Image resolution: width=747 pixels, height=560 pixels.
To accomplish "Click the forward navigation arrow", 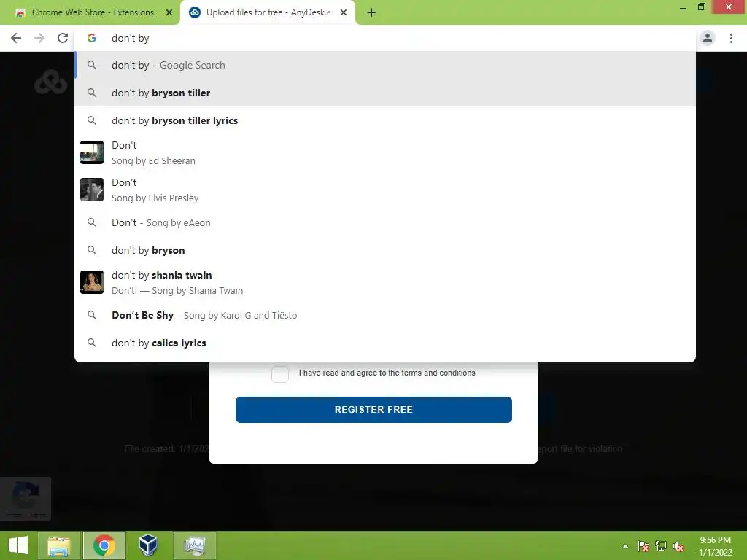I will 39,38.
